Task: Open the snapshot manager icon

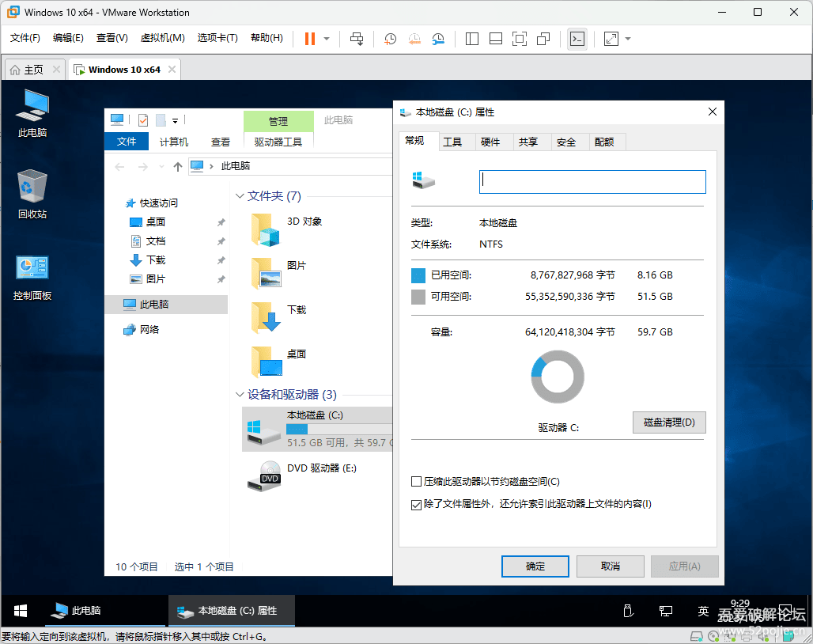Action: pos(437,39)
